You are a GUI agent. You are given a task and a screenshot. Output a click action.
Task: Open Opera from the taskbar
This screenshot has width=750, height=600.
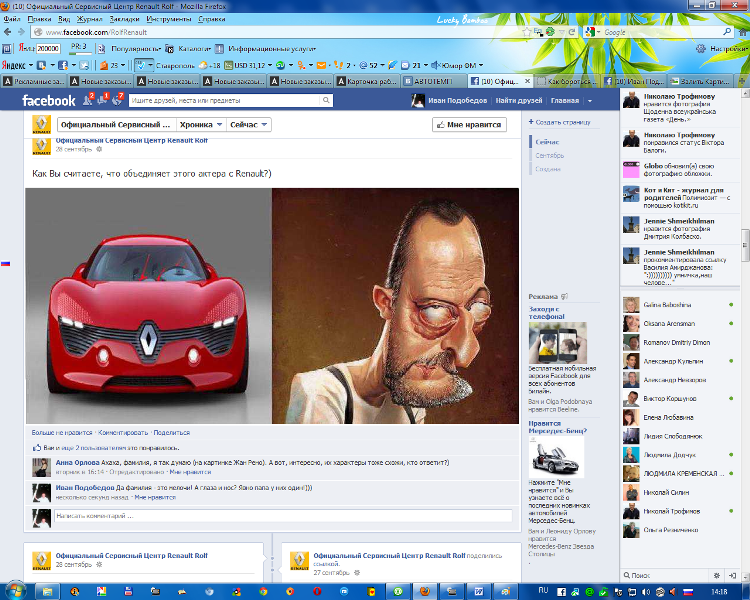click(317, 591)
